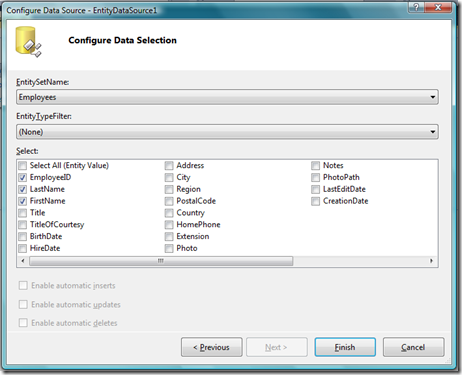The width and height of the screenshot is (462, 375).
Task: Click the horizontal scrollbar thumb in Select list
Action: pos(161,261)
